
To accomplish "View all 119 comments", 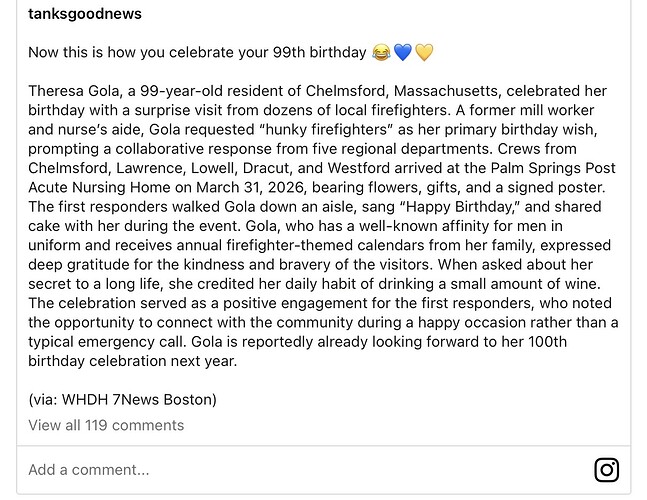I will (106, 425).
